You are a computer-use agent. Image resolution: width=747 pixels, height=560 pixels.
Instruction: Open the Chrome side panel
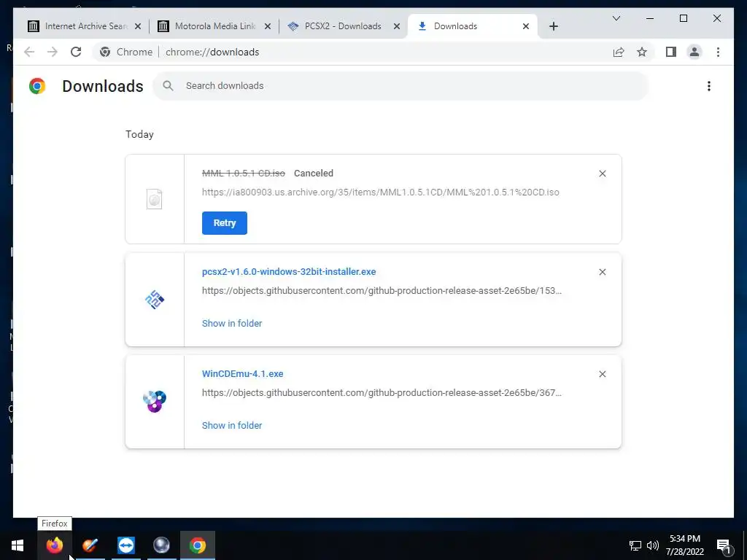(x=671, y=52)
